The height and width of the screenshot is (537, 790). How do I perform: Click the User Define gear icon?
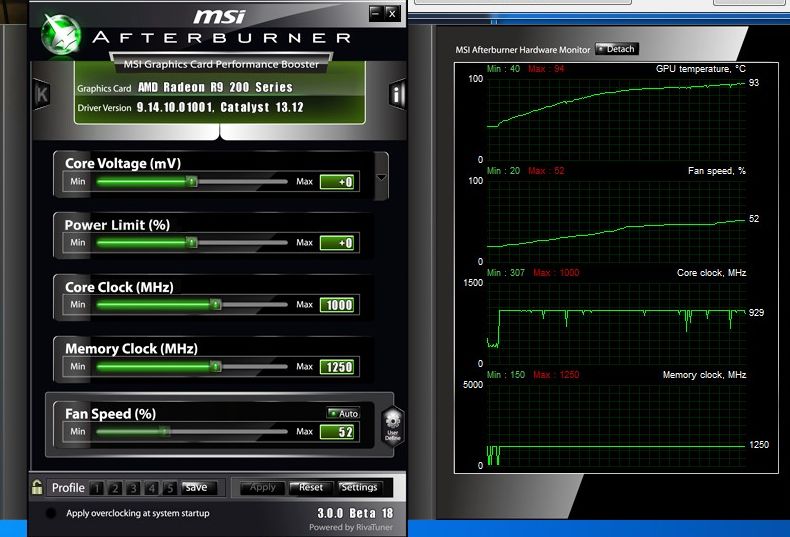393,425
